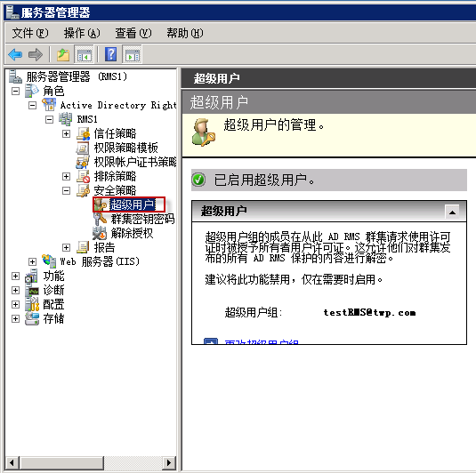The image size is (476, 473).
Task: Expand the 信任策略 node
Action: [66, 133]
